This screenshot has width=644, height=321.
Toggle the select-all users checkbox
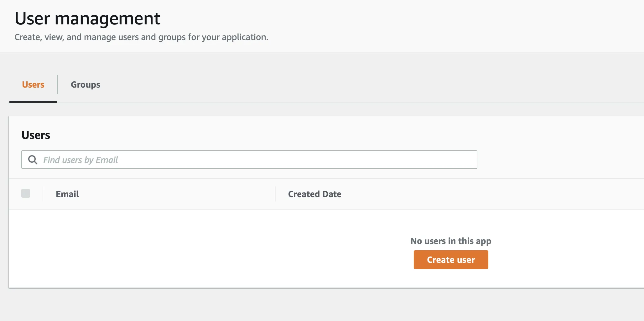click(26, 194)
